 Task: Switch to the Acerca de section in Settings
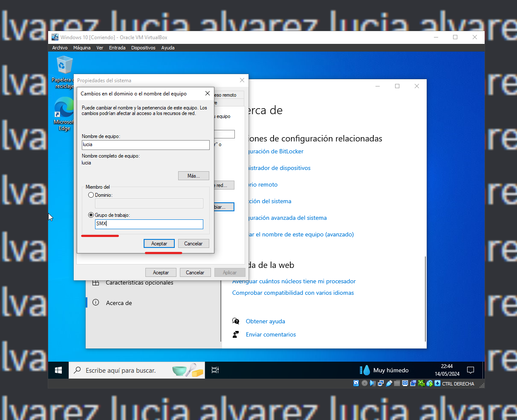[x=119, y=303]
